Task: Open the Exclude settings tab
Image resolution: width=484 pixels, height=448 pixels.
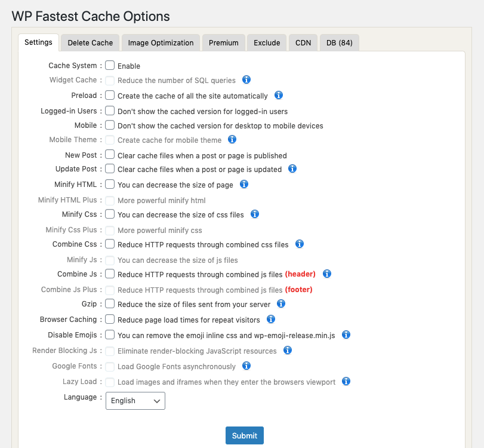Action: [266, 42]
